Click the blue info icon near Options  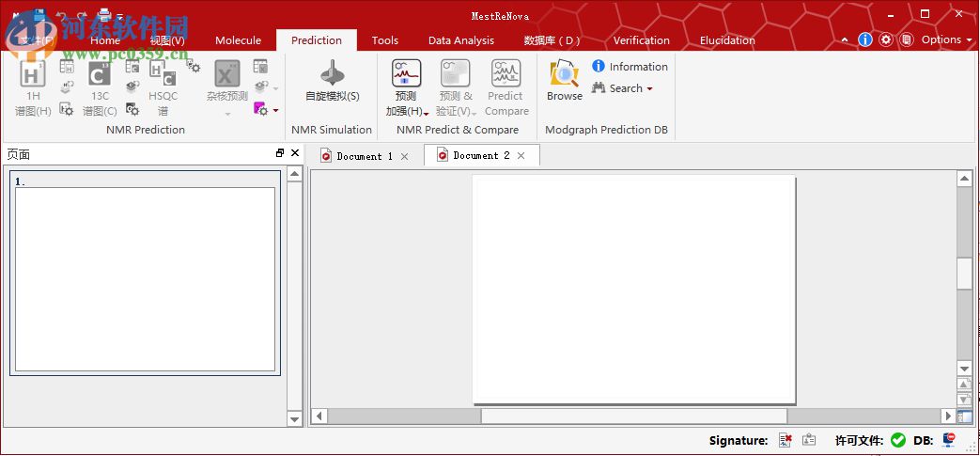pyautogui.click(x=865, y=39)
